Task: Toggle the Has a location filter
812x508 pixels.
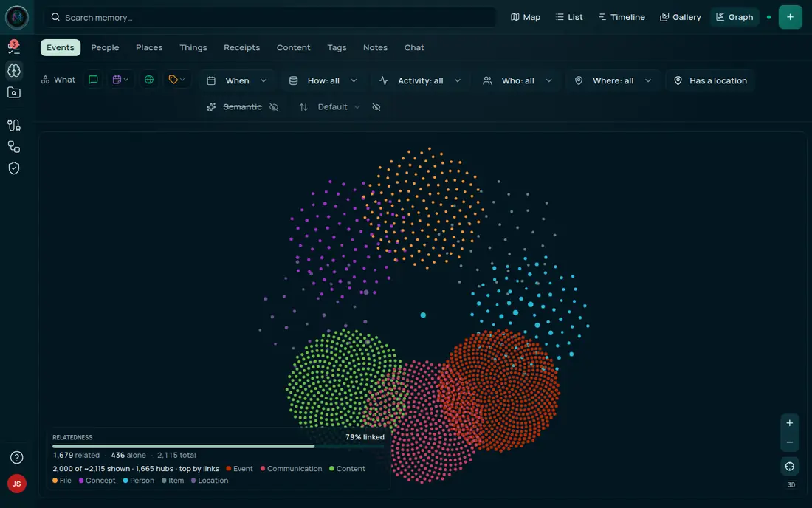Action: click(710, 80)
